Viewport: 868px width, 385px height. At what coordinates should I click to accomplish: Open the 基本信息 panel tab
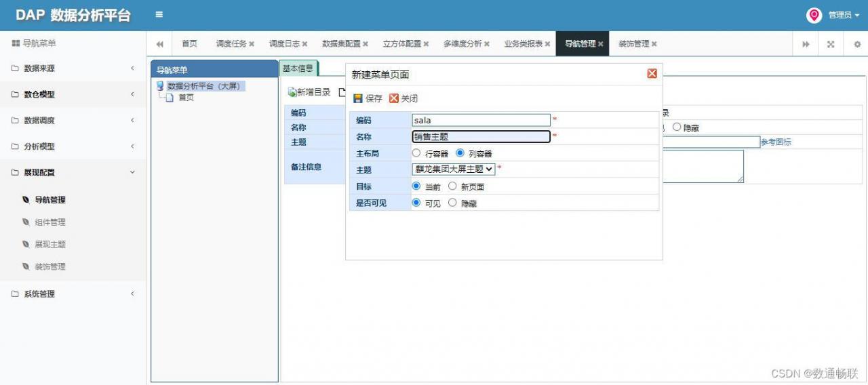coord(298,68)
